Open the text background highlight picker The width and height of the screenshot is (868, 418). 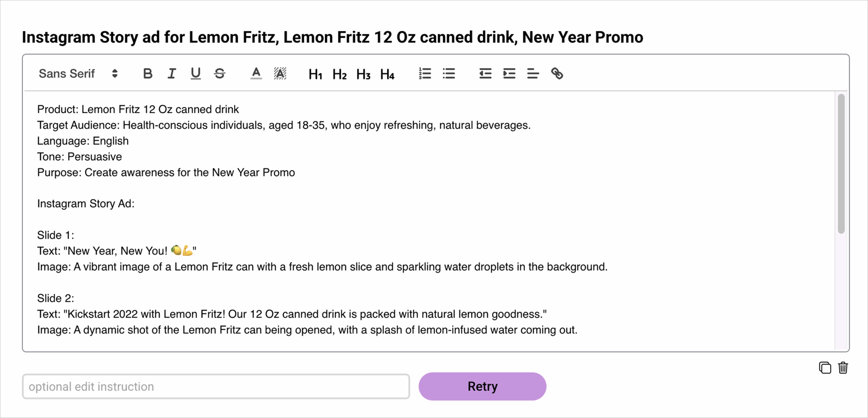click(x=280, y=74)
